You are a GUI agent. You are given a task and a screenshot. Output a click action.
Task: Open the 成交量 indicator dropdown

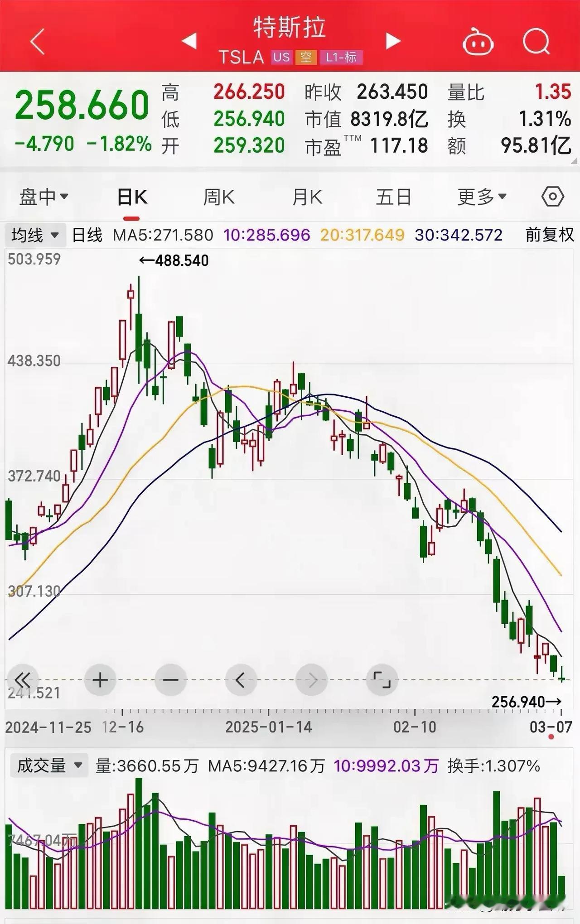(49, 765)
